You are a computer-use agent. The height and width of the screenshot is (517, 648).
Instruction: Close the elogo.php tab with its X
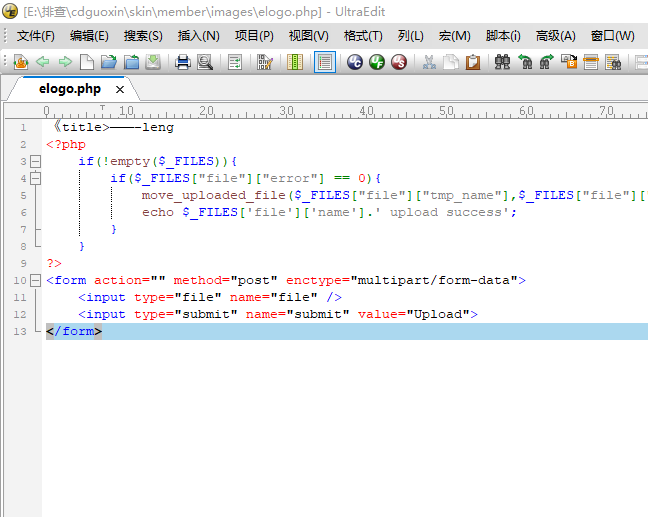(x=119, y=88)
